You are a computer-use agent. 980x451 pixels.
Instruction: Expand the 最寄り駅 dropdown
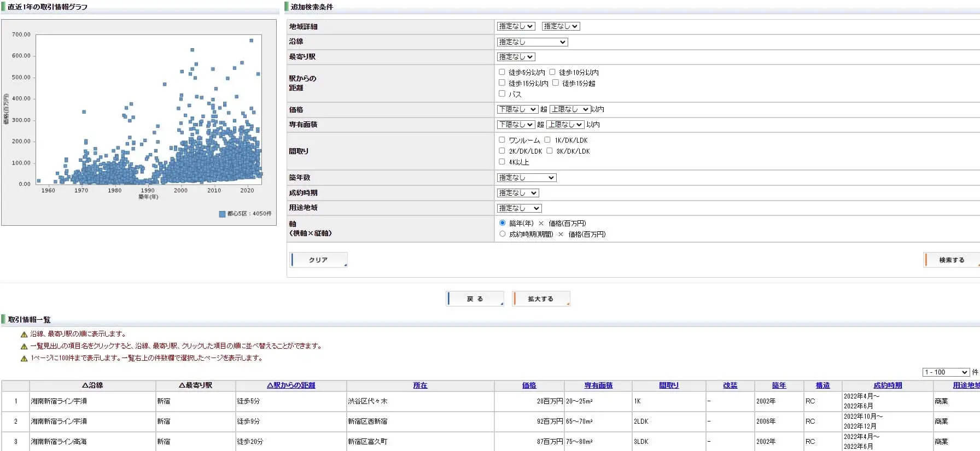pos(516,57)
